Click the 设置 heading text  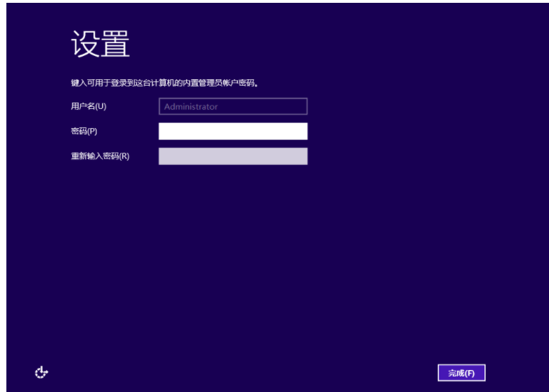(x=101, y=44)
